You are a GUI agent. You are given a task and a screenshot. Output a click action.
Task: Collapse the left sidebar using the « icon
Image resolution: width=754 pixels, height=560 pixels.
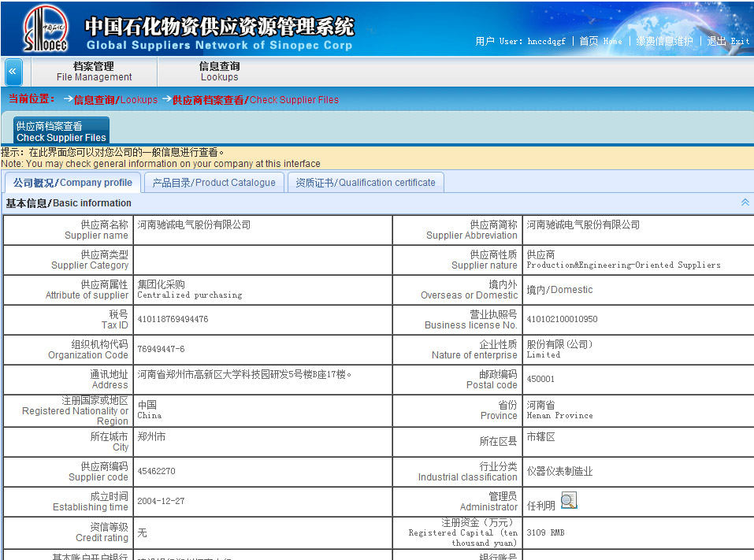click(13, 72)
